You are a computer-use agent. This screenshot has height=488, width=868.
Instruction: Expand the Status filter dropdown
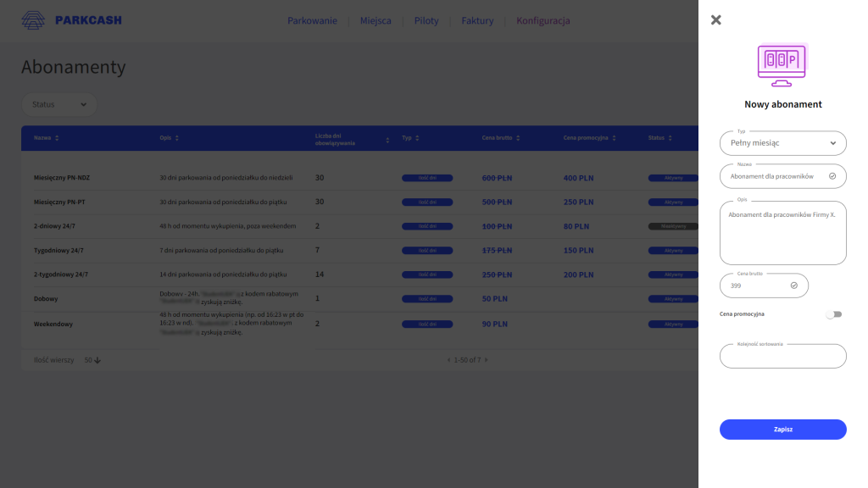[x=59, y=104]
